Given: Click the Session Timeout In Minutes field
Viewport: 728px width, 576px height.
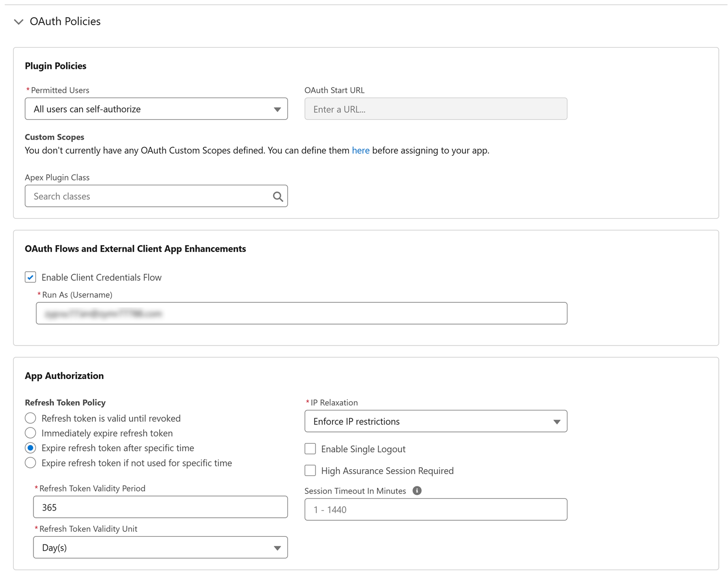Looking at the screenshot, I should [x=435, y=510].
